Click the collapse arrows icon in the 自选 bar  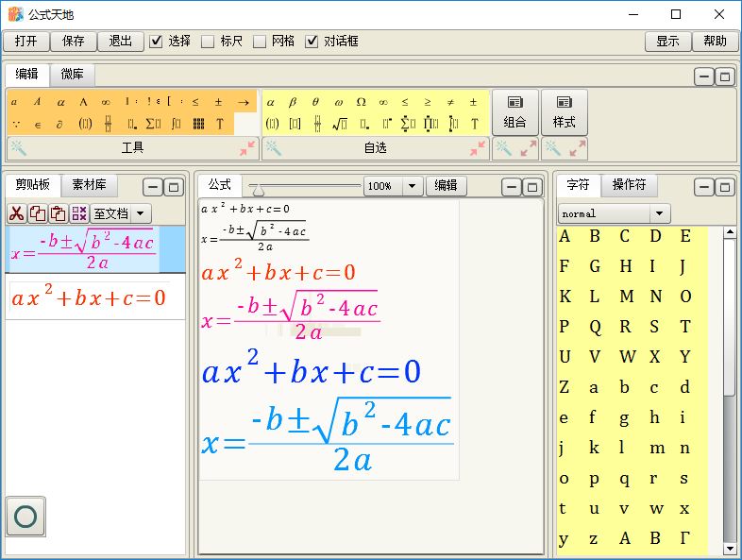[x=478, y=148]
